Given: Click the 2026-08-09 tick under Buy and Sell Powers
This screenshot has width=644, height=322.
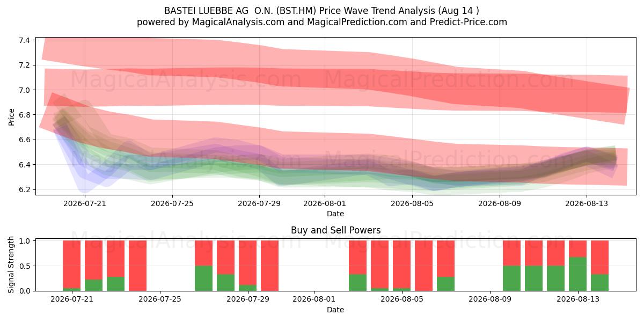Looking at the screenshot, I should (490, 299).
